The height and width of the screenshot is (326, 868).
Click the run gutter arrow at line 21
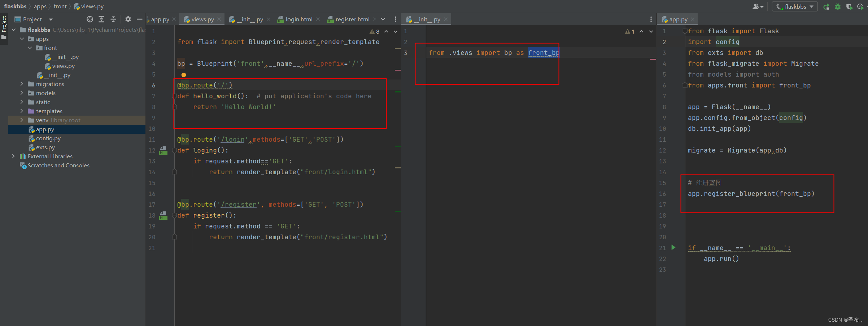click(673, 248)
